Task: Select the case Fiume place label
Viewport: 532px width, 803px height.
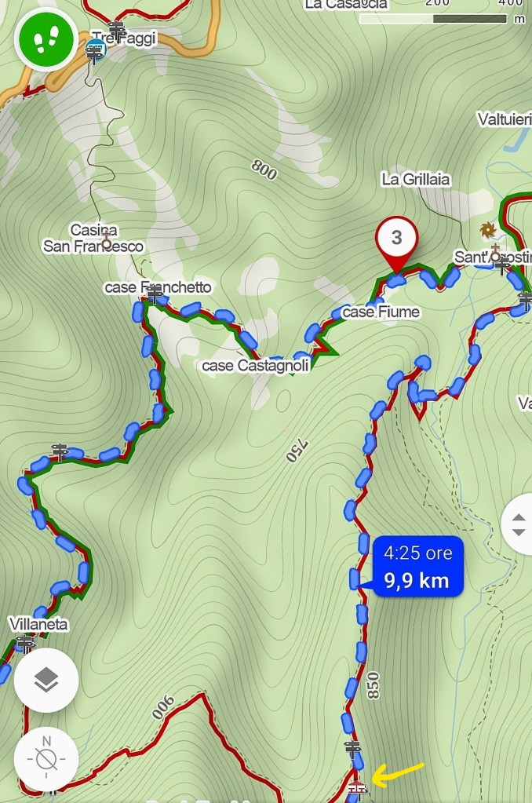Action: [381, 312]
